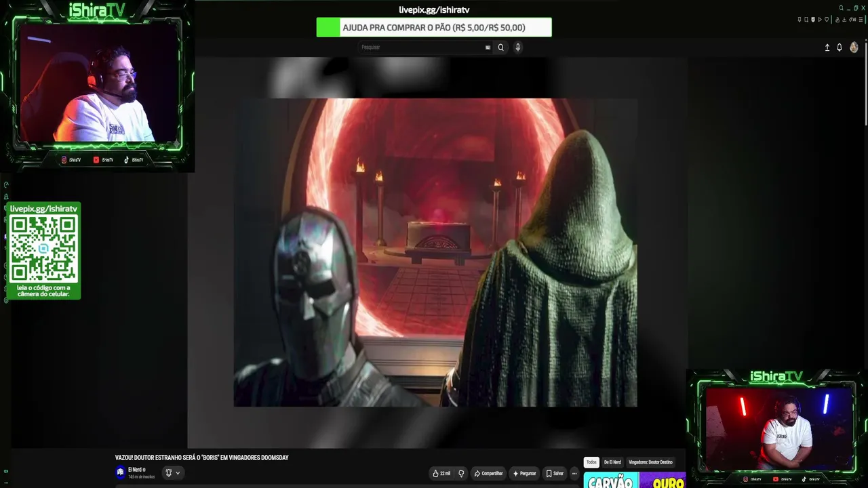The height and width of the screenshot is (488, 868).
Task: Click the video title VAZOU! DOUTOR ESTRANHO text
Action: (x=201, y=458)
